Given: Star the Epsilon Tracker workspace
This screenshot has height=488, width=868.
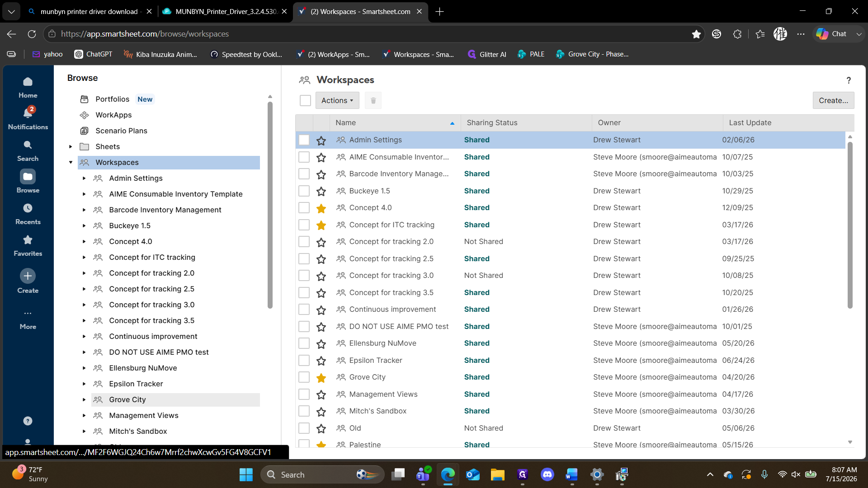Looking at the screenshot, I should coord(321,361).
